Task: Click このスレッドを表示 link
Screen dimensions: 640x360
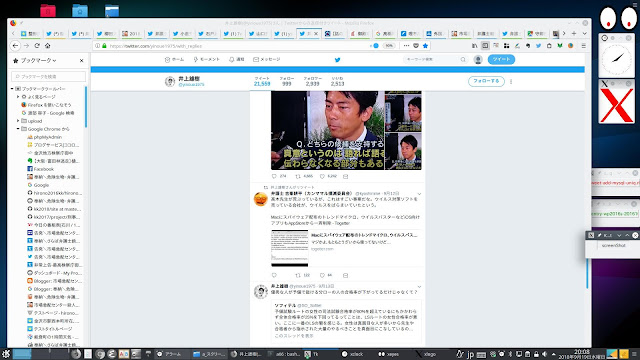Action: pyautogui.click(x=294, y=336)
